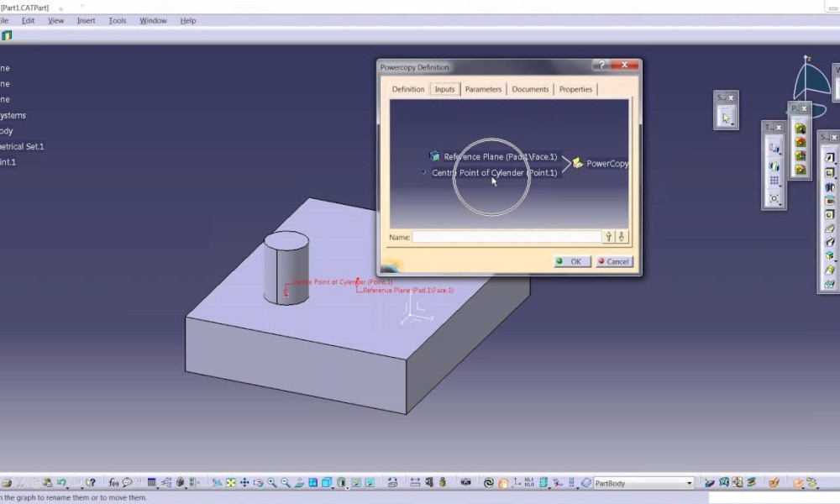Image resolution: width=840 pixels, height=504 pixels.
Task: Open the Tools menu
Action: click(x=118, y=20)
